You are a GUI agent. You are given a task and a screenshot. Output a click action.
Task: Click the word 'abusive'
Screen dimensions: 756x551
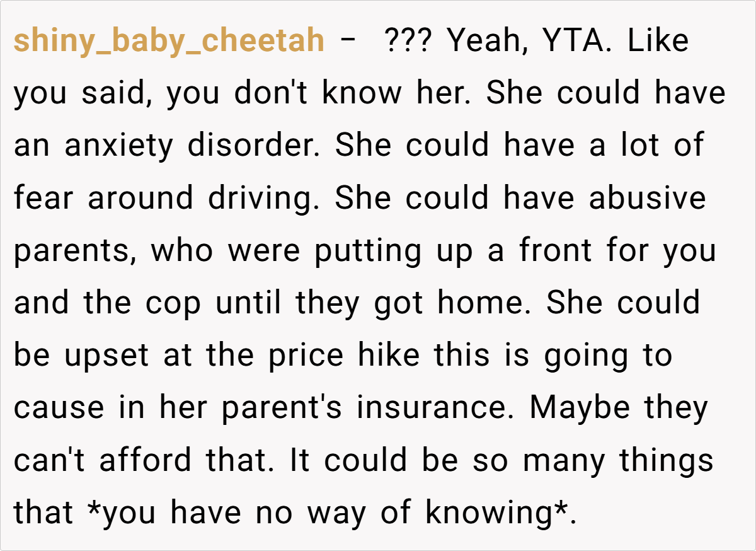click(x=647, y=199)
